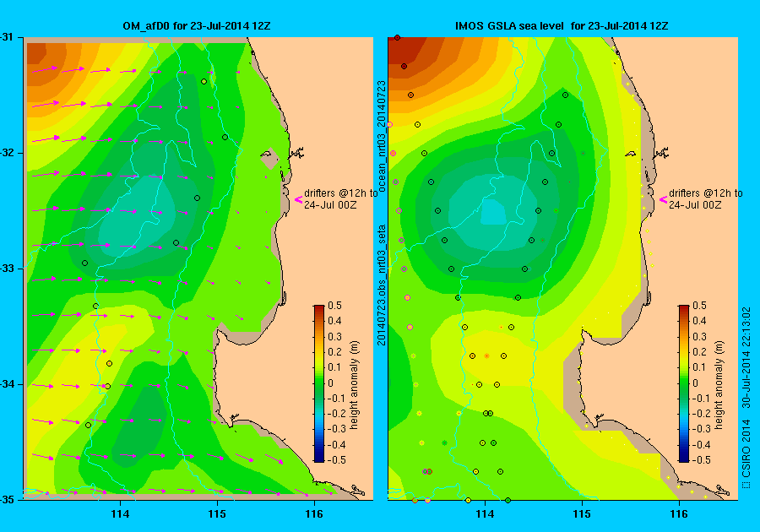Click the -33 latitude axis label
The image size is (760, 532).
click(6, 269)
